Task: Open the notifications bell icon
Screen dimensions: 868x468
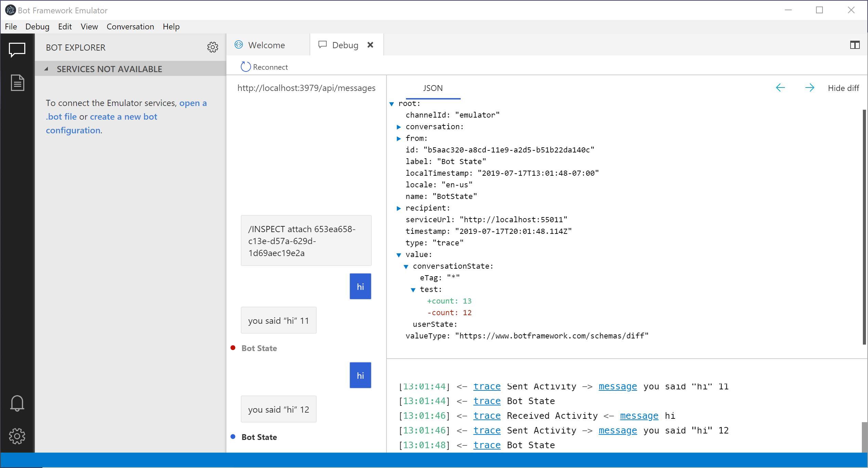Action: [17, 403]
